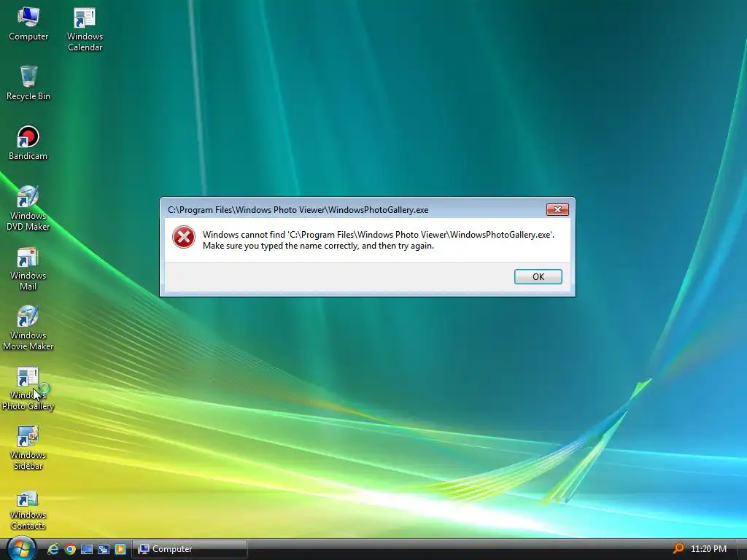Select the Recycle Bin icon
This screenshot has height=560, width=747.
[28, 83]
